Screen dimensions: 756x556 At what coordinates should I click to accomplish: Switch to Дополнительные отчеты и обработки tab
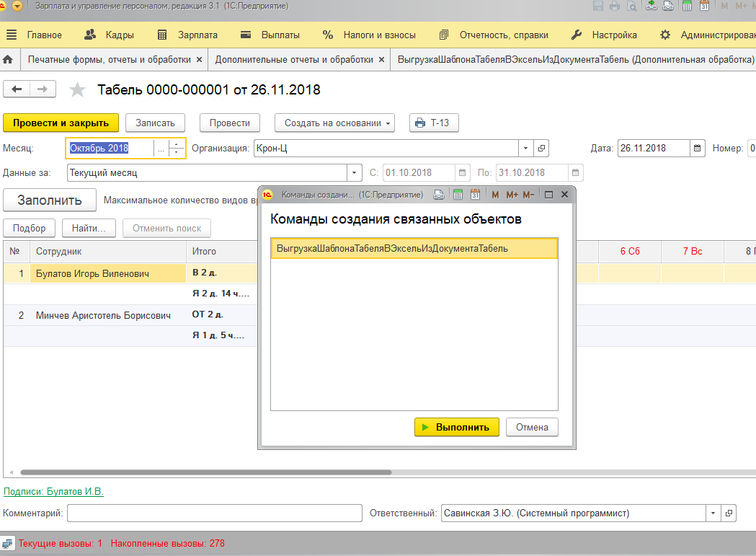[294, 60]
